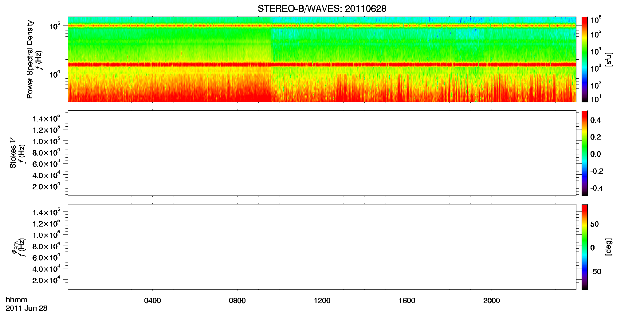
Task: Click the [deg] colorbar unit label
Action: click(609, 247)
